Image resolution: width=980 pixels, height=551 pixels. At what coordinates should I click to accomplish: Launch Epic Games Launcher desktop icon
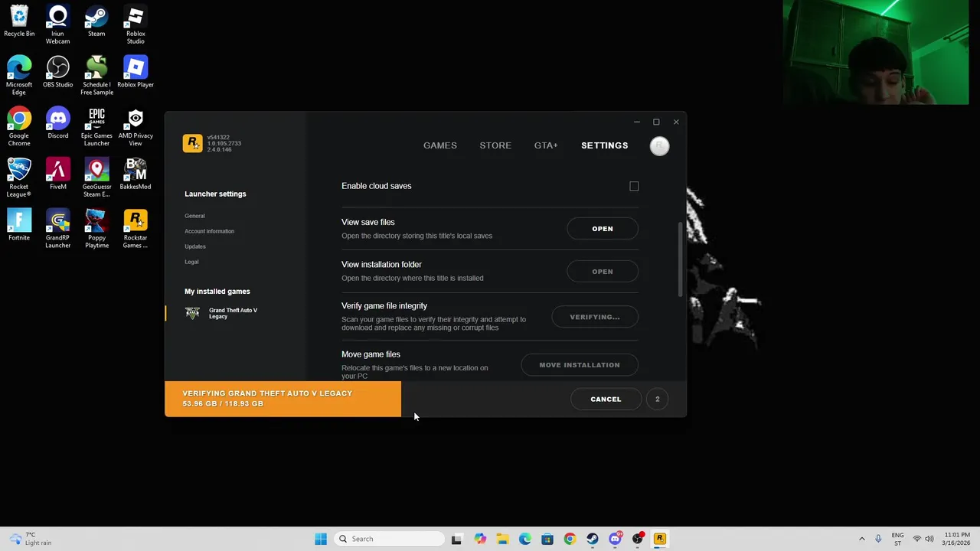point(96,127)
